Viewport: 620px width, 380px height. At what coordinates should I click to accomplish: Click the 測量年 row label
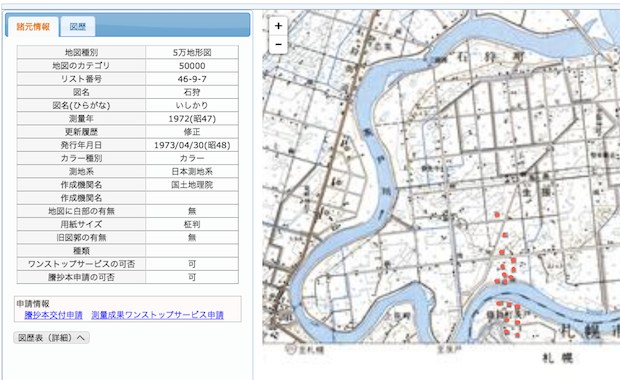(x=81, y=119)
